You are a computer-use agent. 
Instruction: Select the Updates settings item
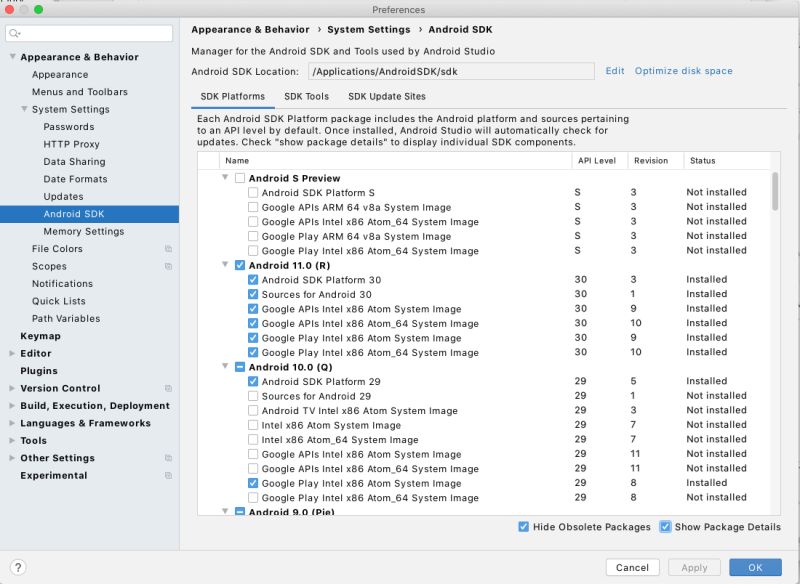[63, 196]
